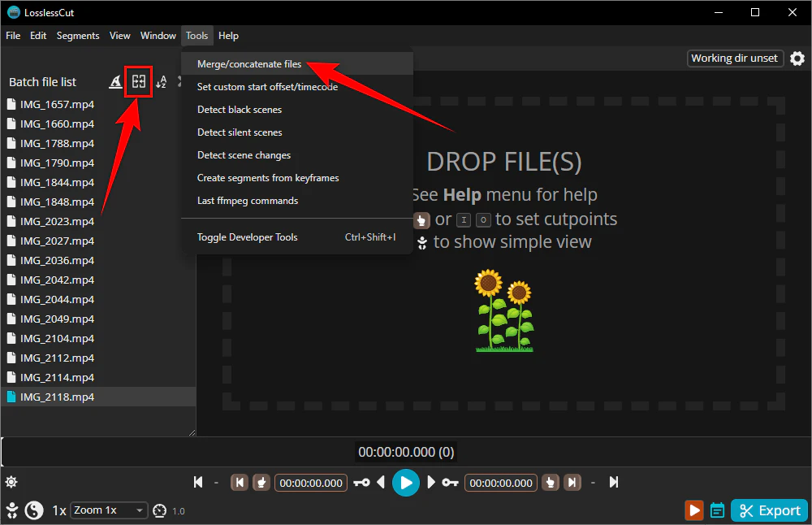The height and width of the screenshot is (525, 812).
Task: Choose Merge/concatenate files
Action: pyautogui.click(x=297, y=63)
